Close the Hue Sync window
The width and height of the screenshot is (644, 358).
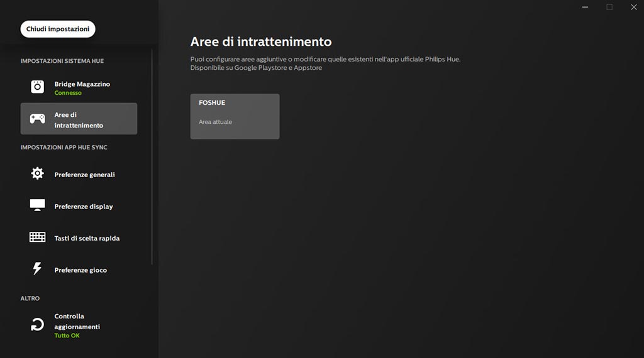pos(634,7)
